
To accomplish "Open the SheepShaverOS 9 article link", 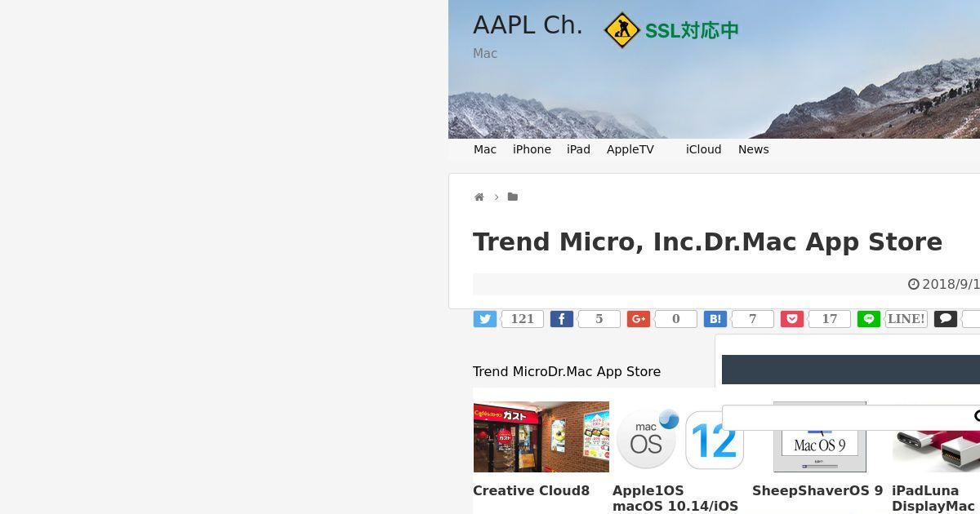I will coord(817,491).
